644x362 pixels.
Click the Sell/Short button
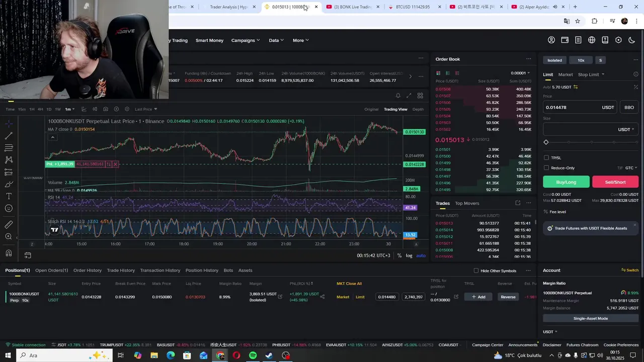pos(615,182)
